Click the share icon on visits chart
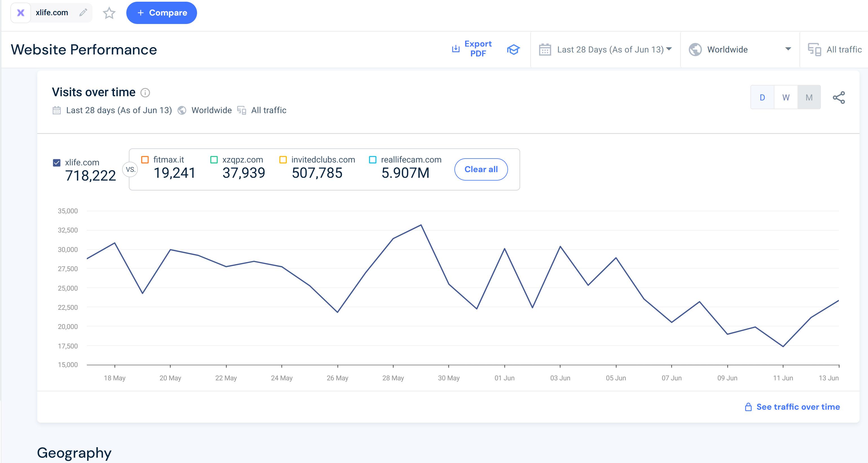The width and height of the screenshot is (868, 463). [x=839, y=97]
